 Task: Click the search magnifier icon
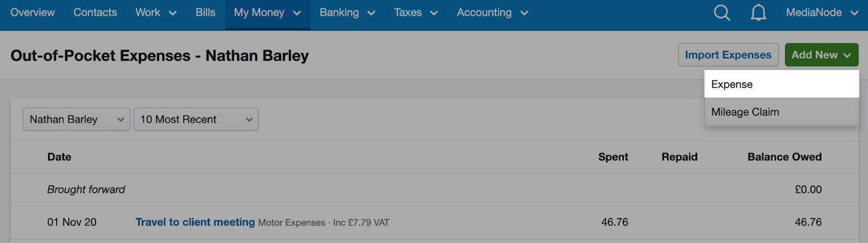[722, 12]
